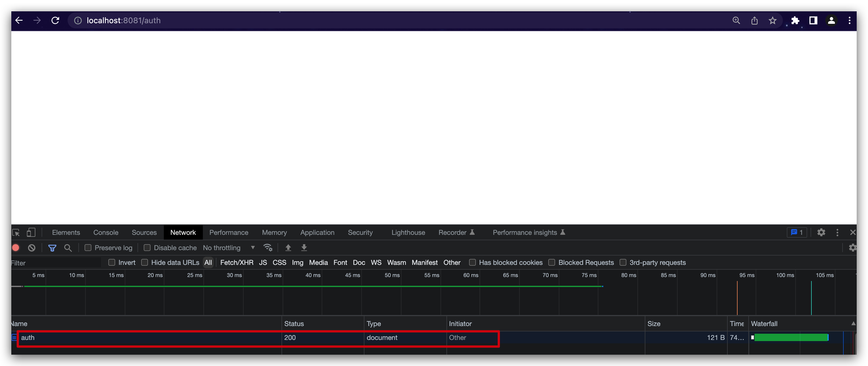Open DevTools three-dot customize menu
The width and height of the screenshot is (868, 366).
(x=837, y=232)
